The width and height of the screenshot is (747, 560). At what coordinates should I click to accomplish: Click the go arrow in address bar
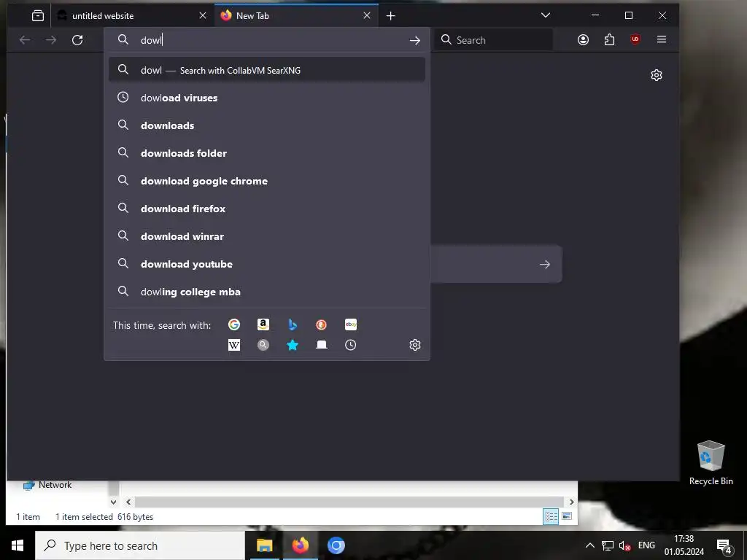(x=415, y=41)
